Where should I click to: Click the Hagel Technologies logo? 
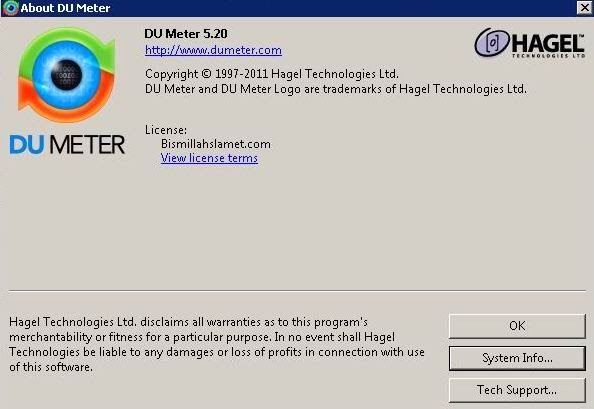pos(530,43)
